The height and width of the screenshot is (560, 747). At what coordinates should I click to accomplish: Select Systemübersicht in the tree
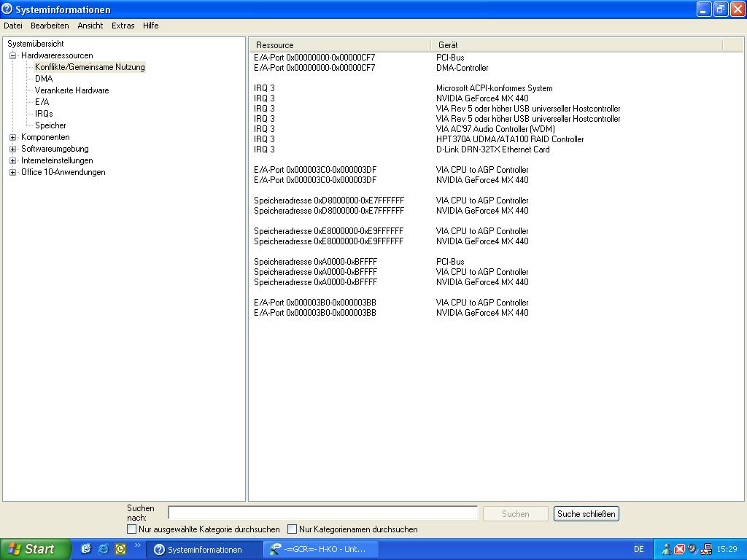click(35, 44)
